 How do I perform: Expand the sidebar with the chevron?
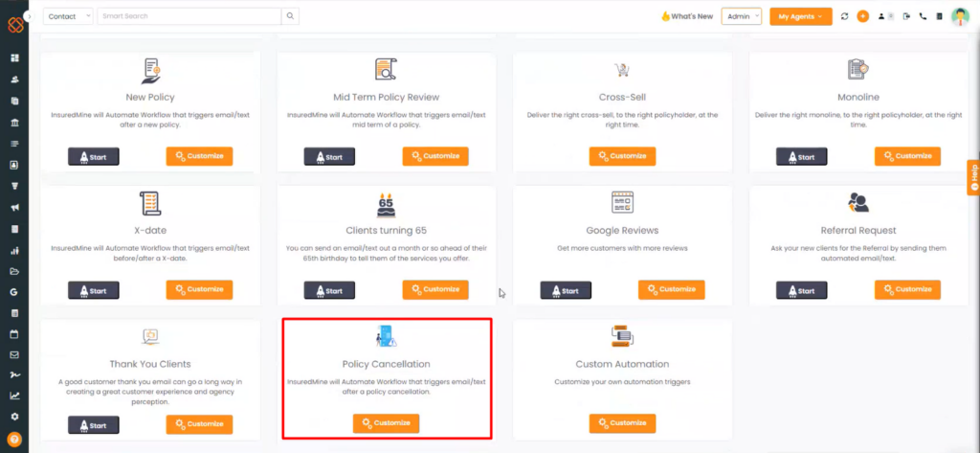(x=30, y=15)
